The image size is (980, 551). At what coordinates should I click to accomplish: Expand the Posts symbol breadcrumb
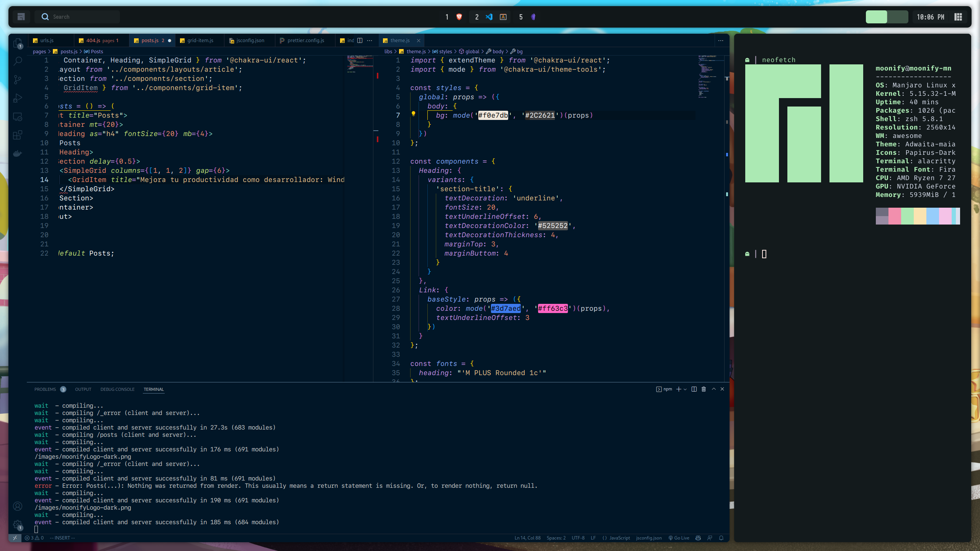click(93, 51)
